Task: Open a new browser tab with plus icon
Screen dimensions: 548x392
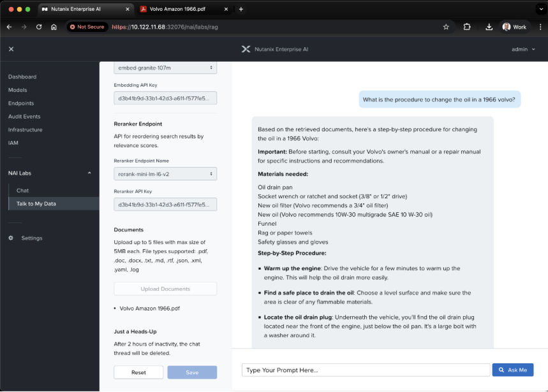Action: click(x=241, y=9)
